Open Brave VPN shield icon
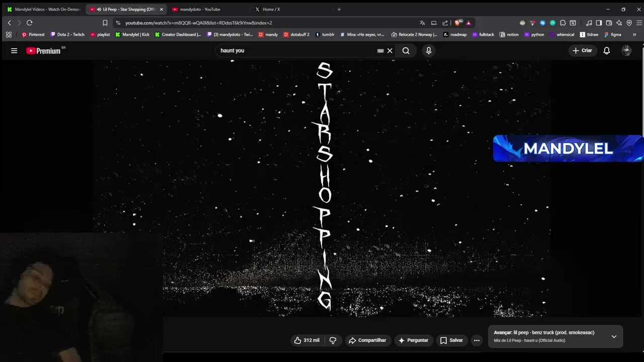The width and height of the screenshot is (644, 362). coord(629,23)
